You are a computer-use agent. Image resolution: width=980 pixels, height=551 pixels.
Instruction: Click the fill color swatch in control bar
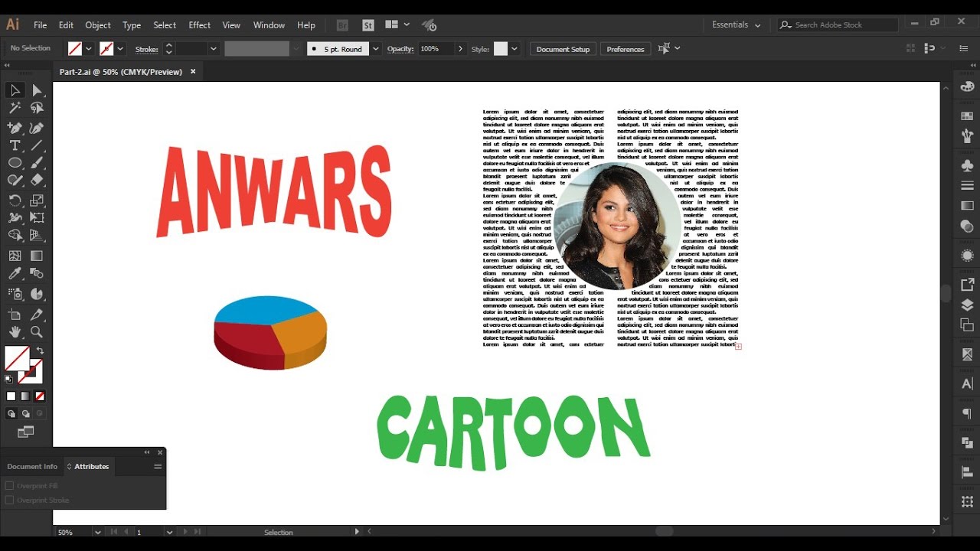coord(75,49)
